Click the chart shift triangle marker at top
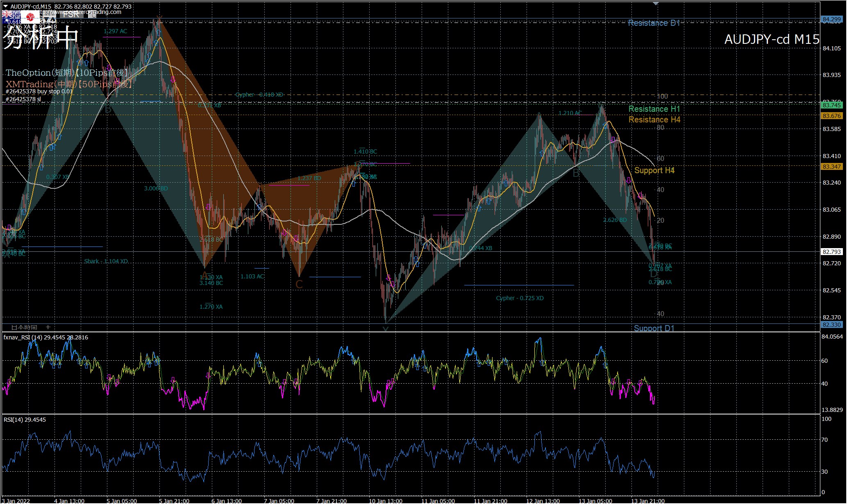 [656, 3]
